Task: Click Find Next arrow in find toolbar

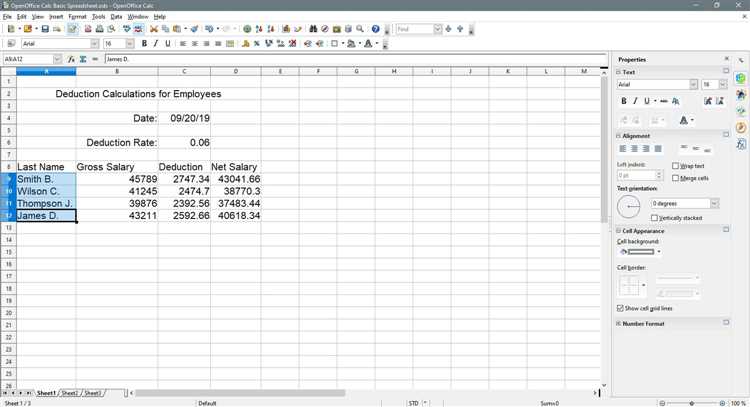Action: tap(448, 29)
